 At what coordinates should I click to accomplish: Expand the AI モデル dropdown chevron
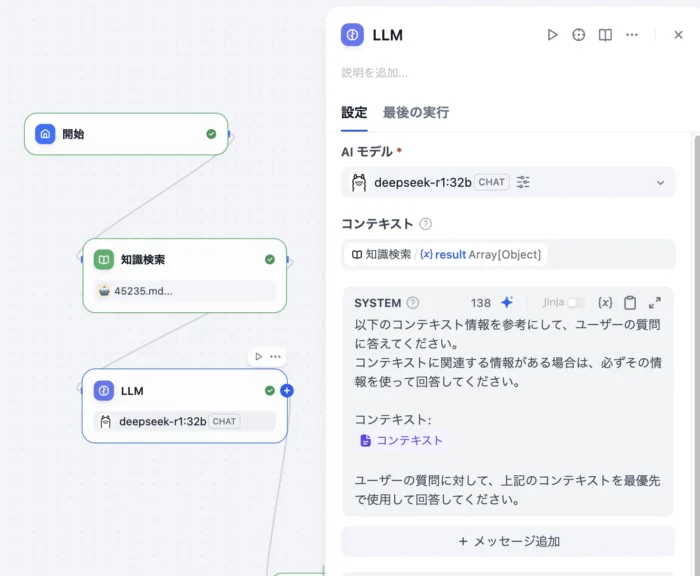tap(659, 183)
